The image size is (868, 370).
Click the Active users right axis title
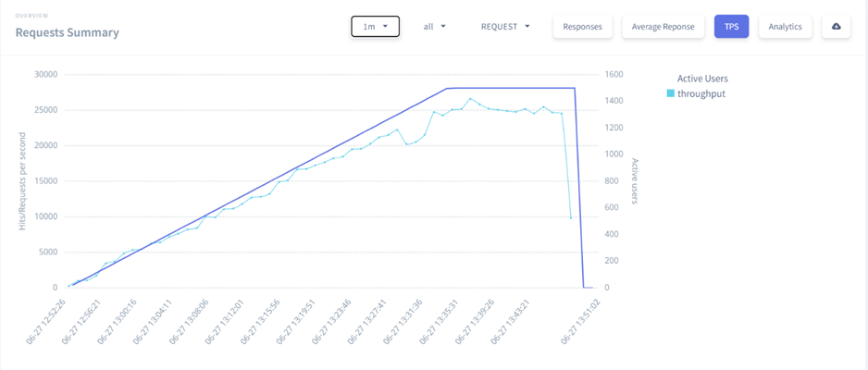click(x=635, y=181)
